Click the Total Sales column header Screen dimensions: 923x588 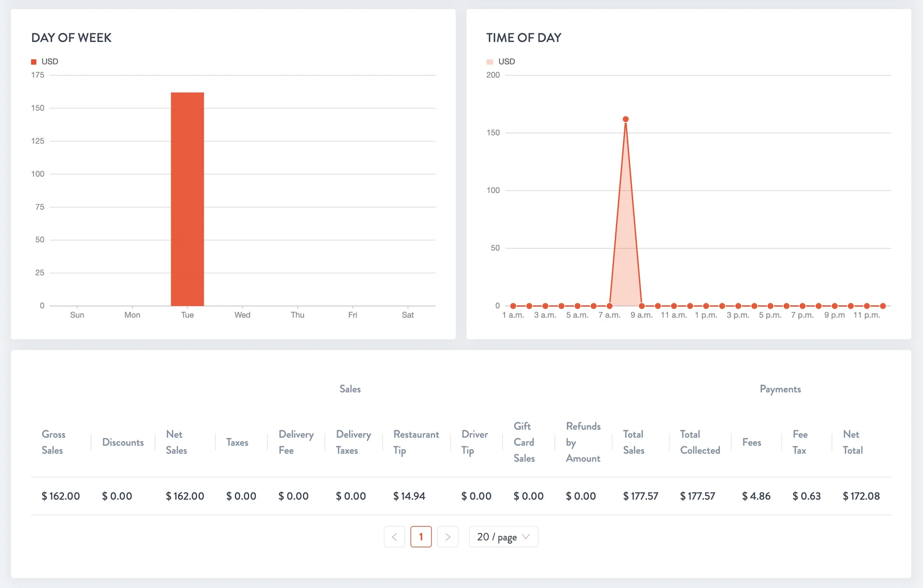pyautogui.click(x=634, y=442)
